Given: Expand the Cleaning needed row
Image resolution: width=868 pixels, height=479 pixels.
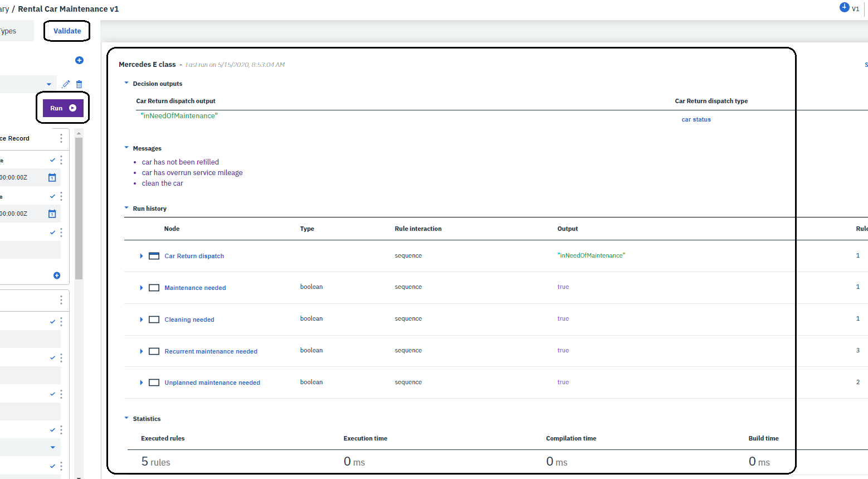Looking at the screenshot, I should [142, 320].
